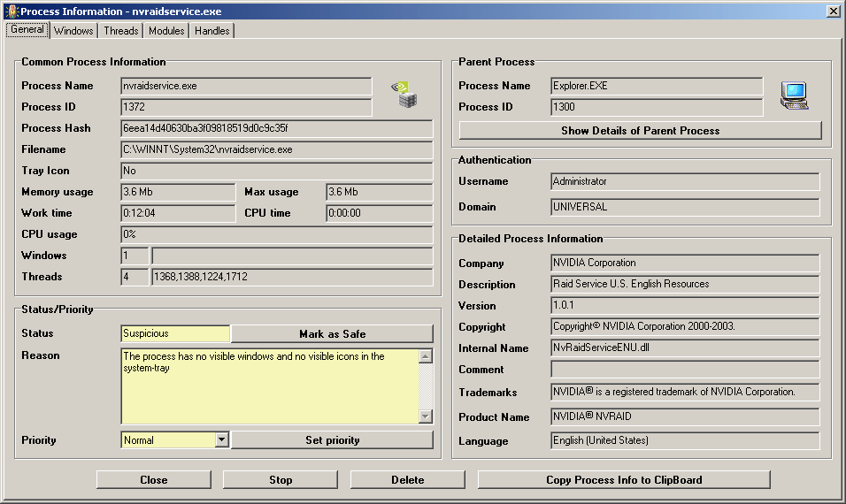
Task: Copy Process Info to ClipBoard
Action: (x=624, y=480)
